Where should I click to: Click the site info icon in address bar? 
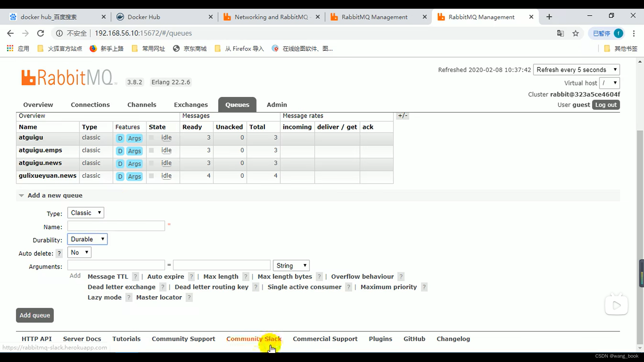click(x=59, y=33)
